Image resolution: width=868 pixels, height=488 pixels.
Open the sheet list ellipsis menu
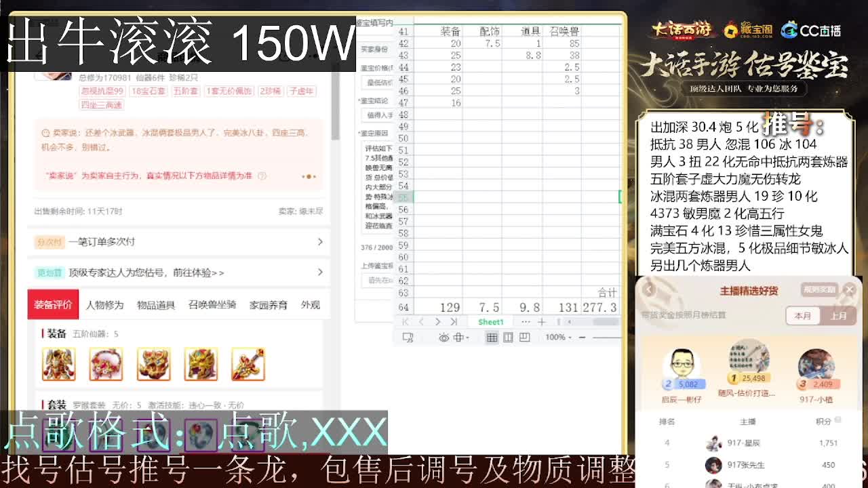tap(526, 322)
